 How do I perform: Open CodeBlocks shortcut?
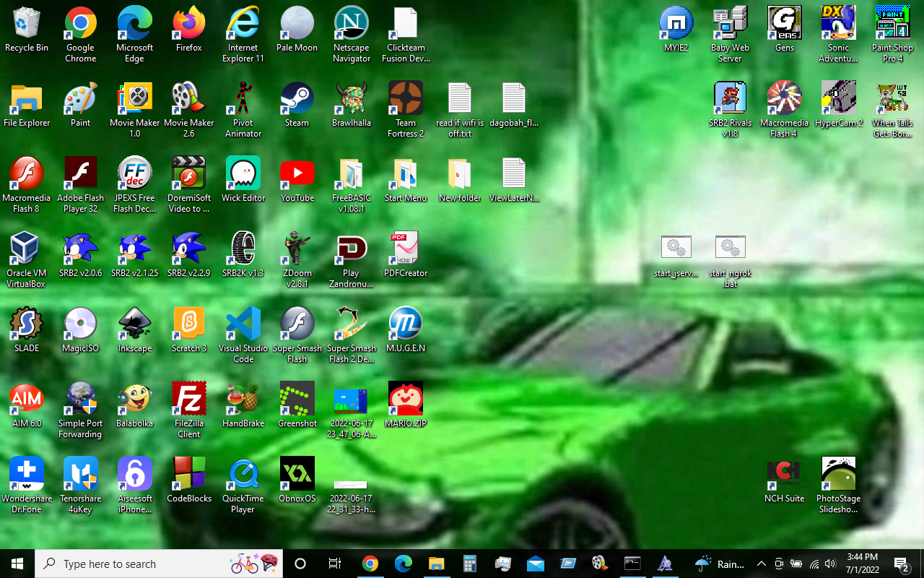click(x=189, y=480)
